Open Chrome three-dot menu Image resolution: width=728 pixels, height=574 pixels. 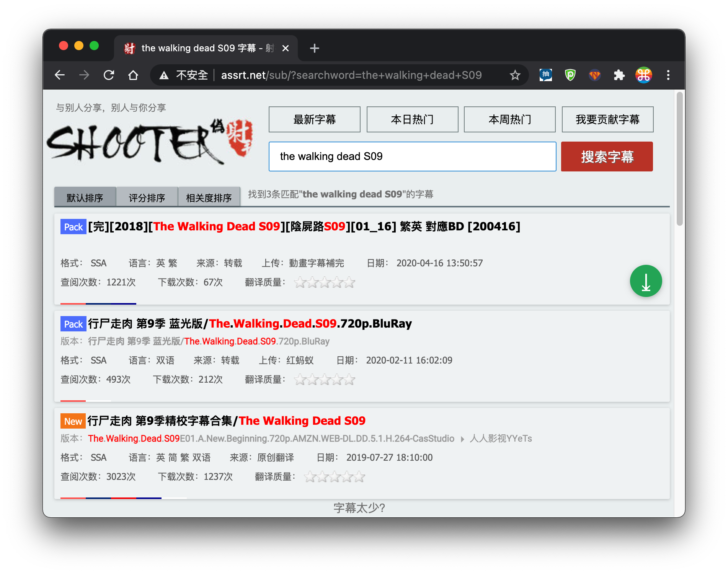(668, 75)
